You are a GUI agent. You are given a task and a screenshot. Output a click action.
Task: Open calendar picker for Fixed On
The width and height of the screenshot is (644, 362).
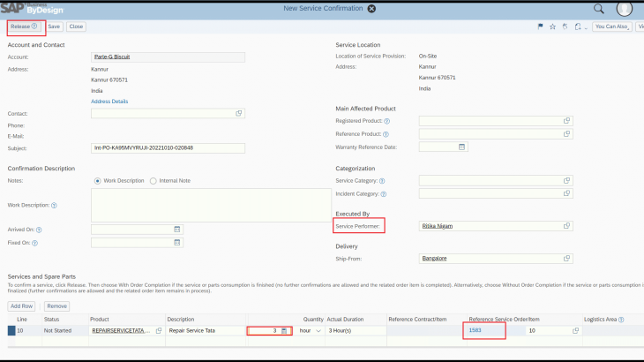[x=177, y=243]
